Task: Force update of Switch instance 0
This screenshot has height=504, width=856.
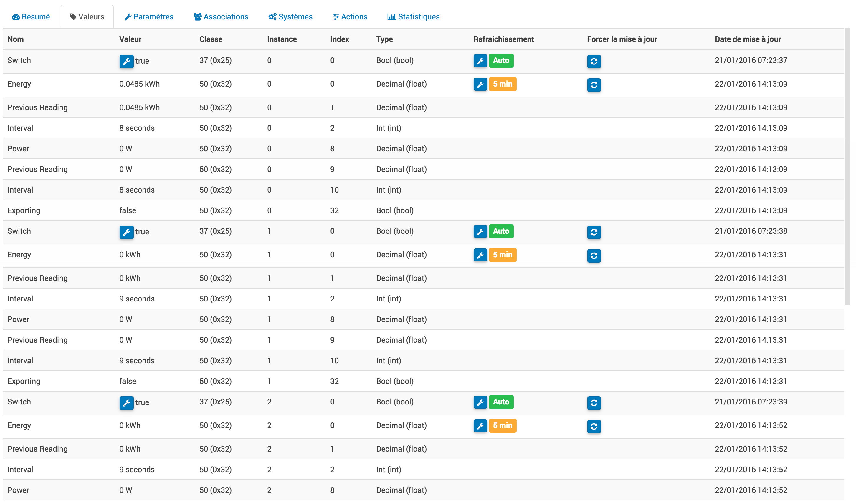Action: coord(594,62)
